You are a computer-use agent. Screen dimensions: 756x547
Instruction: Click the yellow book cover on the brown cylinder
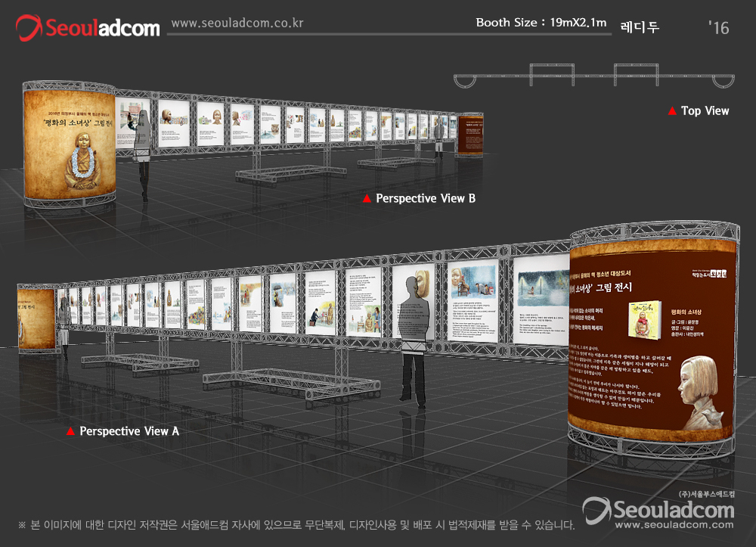click(x=644, y=320)
